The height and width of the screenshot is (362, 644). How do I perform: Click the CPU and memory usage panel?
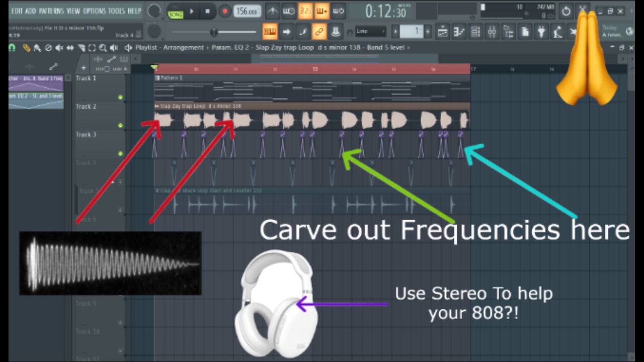coord(518,11)
